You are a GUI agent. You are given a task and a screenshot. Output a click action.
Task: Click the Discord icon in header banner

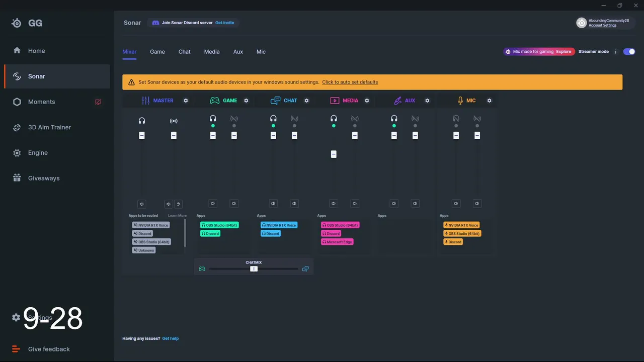tap(156, 23)
